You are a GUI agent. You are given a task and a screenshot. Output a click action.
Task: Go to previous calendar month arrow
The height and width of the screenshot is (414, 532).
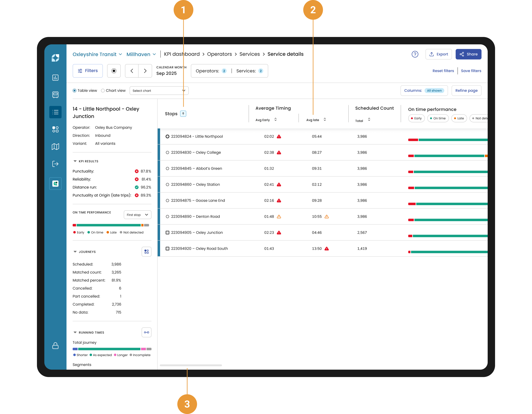132,71
